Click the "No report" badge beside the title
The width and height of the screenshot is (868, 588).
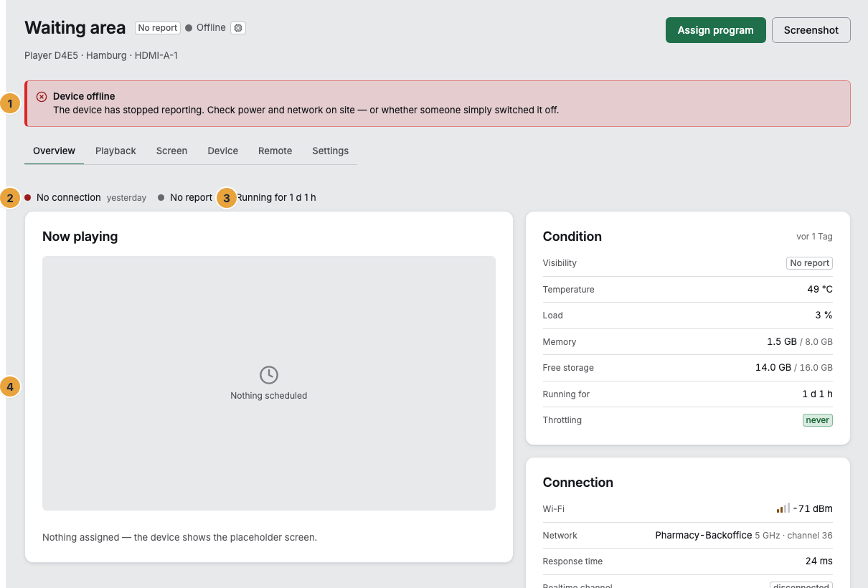click(158, 28)
